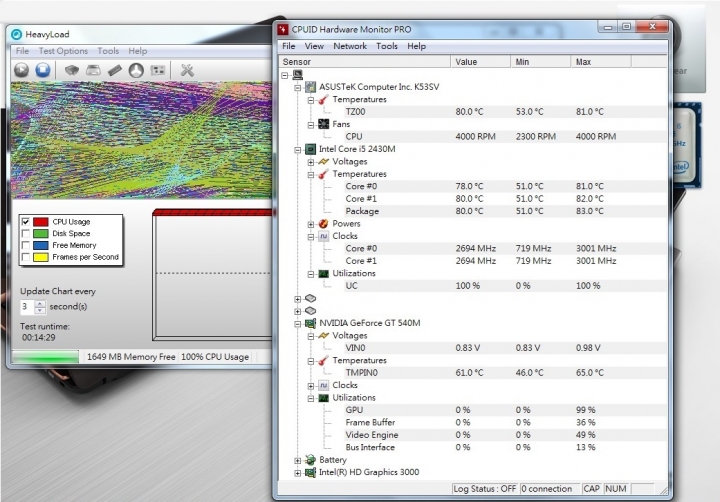The height and width of the screenshot is (502, 720).
Task: Click the Min column header
Action: click(540, 62)
